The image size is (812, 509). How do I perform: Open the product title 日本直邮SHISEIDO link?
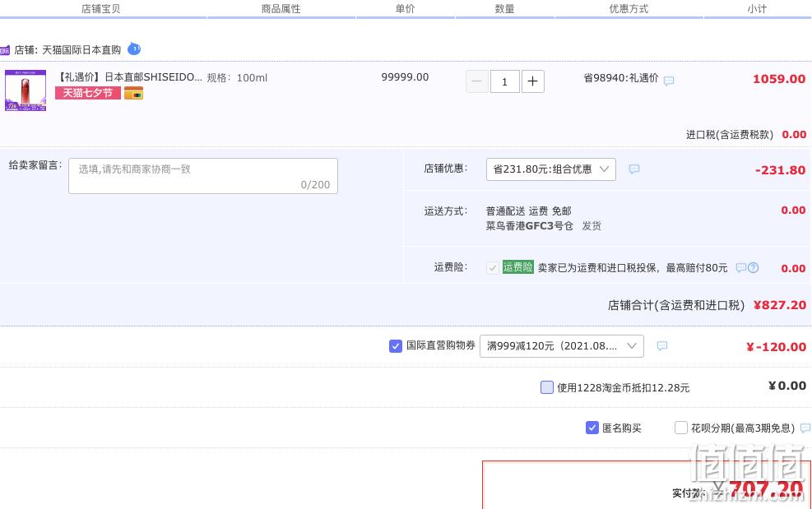129,77
